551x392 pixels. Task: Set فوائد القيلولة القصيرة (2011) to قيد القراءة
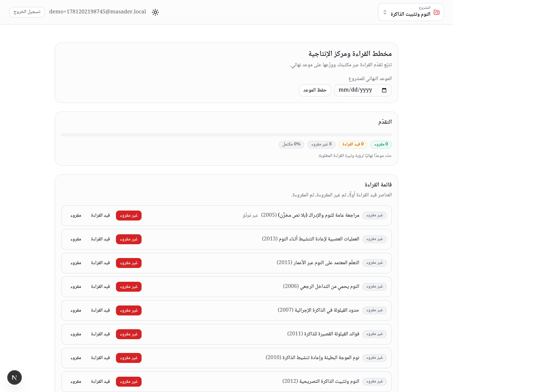tap(100, 334)
